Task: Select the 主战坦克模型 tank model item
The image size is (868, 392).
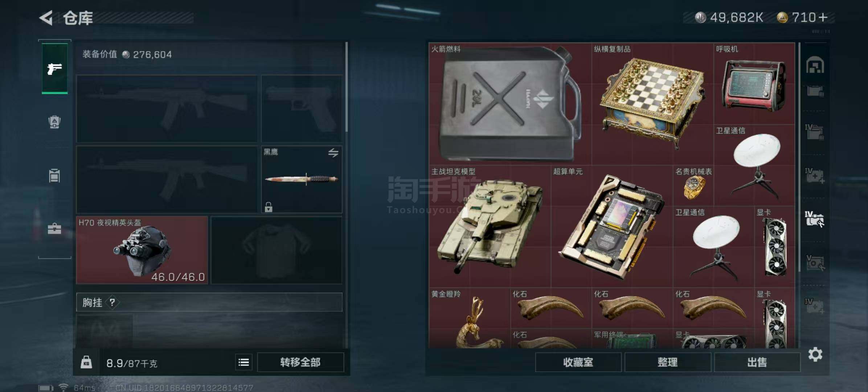Action: click(490, 226)
